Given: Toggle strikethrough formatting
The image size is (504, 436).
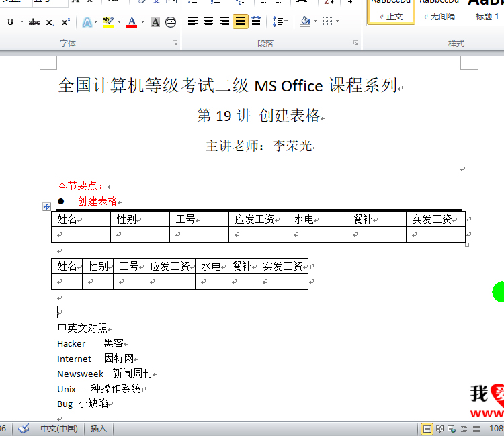Looking at the screenshot, I should [x=34, y=22].
